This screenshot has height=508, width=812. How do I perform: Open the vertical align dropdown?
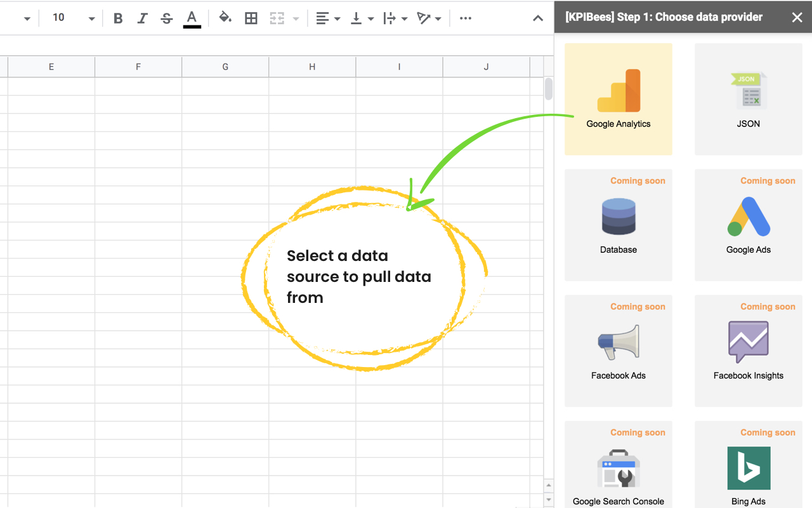pos(362,18)
